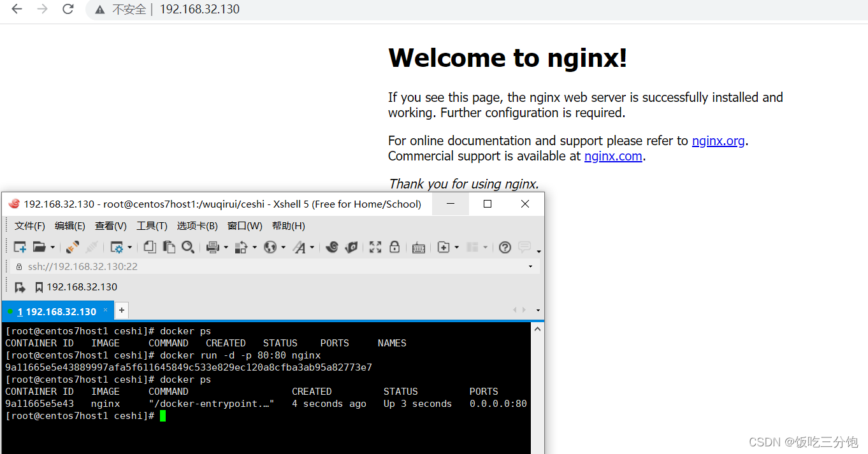
Task: Minimize the Xshell window
Action: tap(451, 204)
